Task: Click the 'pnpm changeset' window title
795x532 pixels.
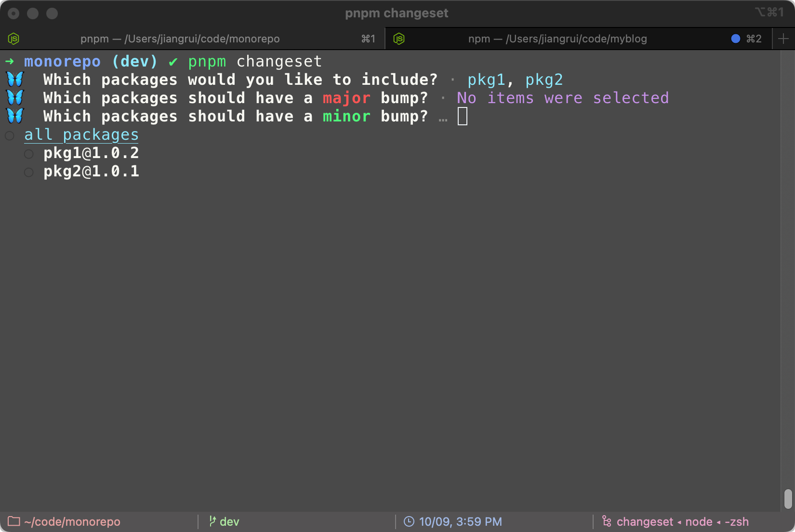Action: click(397, 13)
